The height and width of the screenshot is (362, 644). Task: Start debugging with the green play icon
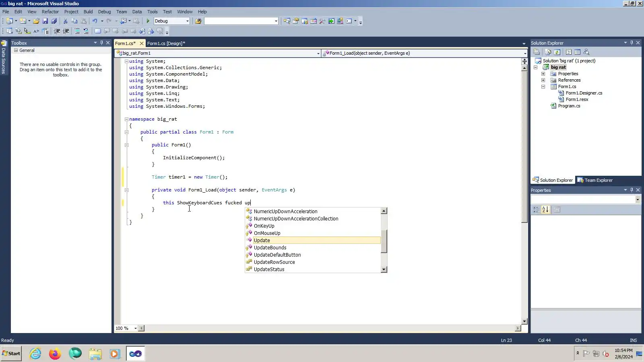coord(148,21)
